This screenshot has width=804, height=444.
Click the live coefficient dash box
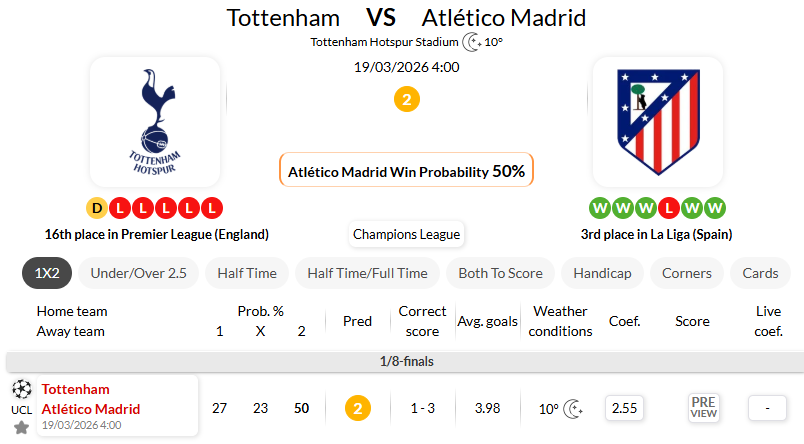(x=767, y=408)
